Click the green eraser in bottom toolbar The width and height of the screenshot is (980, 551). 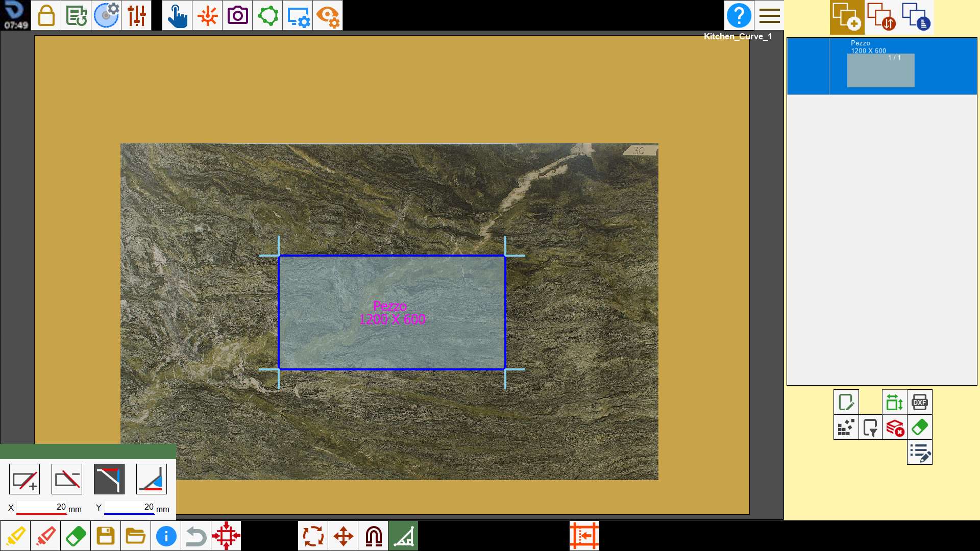tap(76, 536)
